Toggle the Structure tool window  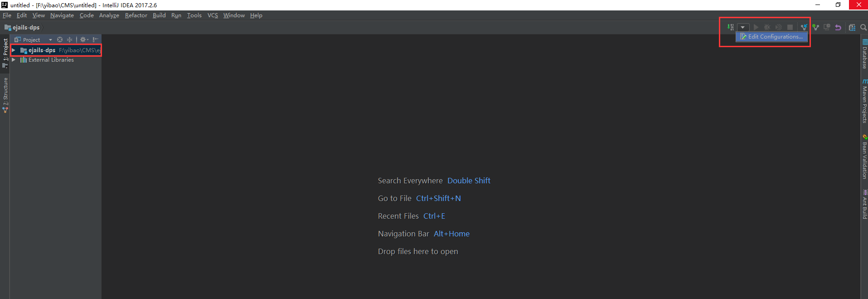(x=5, y=94)
